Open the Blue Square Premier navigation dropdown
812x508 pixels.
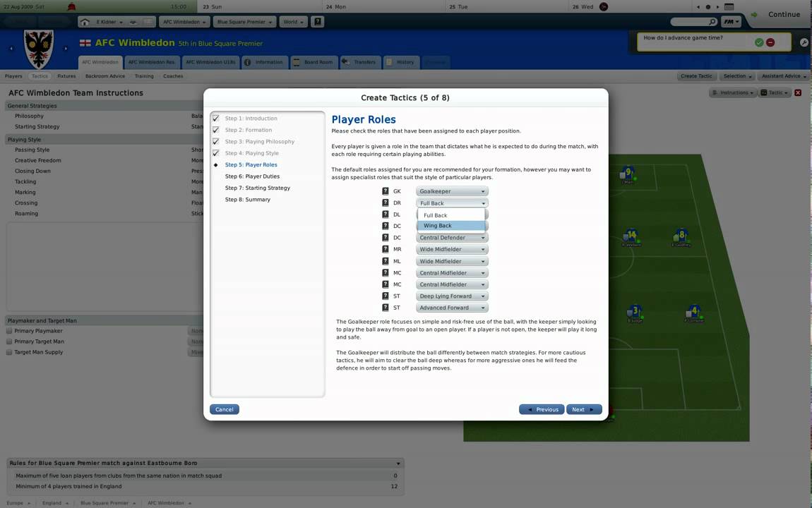[244, 22]
